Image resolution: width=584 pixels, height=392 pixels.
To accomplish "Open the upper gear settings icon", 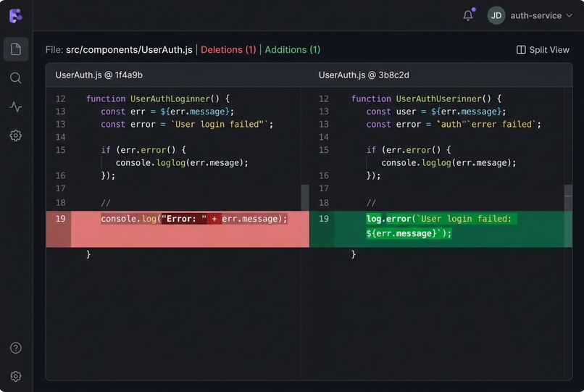I will click(16, 135).
